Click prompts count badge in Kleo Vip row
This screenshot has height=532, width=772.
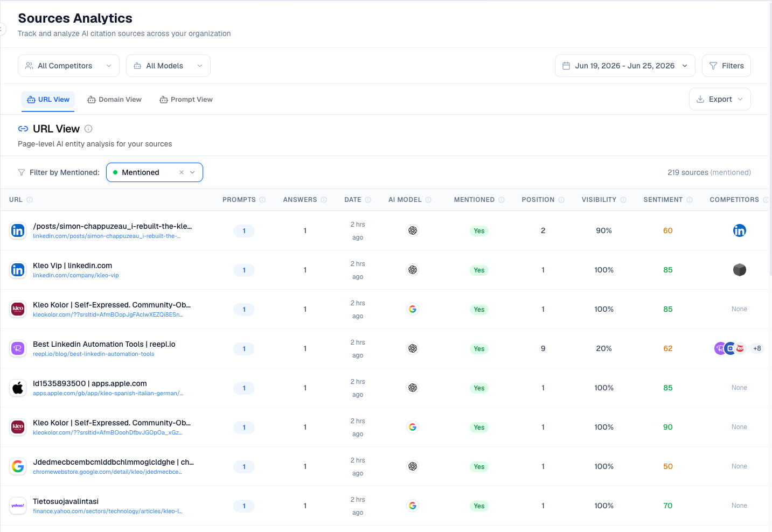(244, 270)
